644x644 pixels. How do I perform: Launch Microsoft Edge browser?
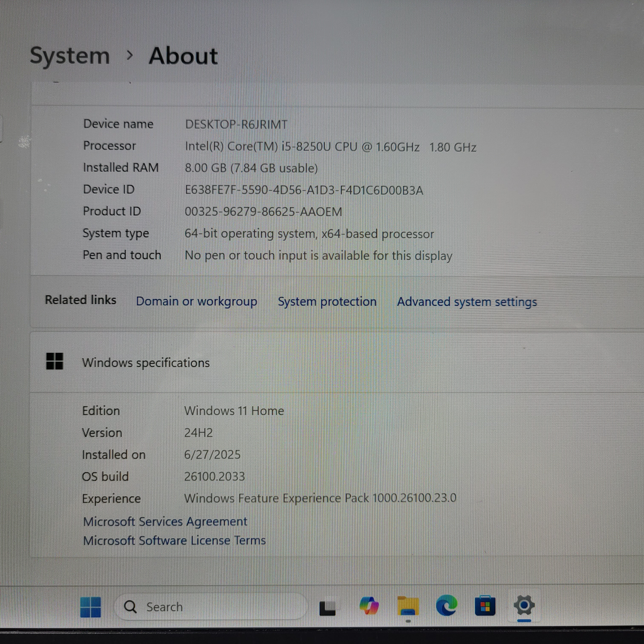447,605
